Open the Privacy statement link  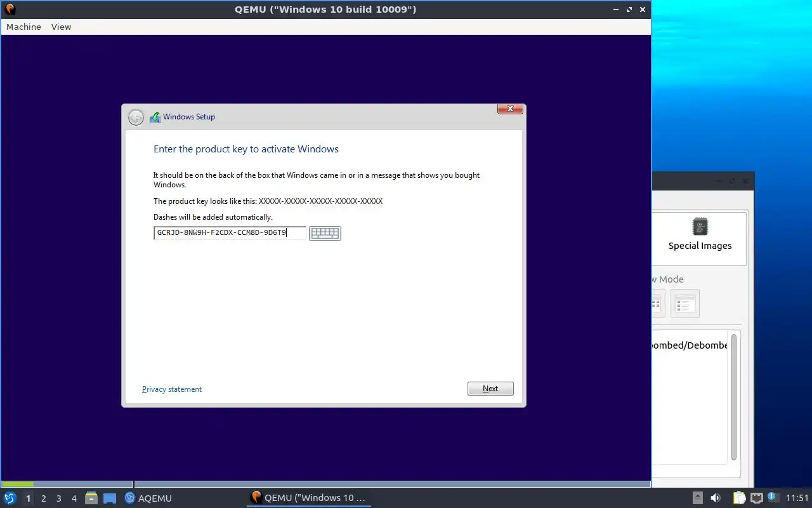point(172,389)
